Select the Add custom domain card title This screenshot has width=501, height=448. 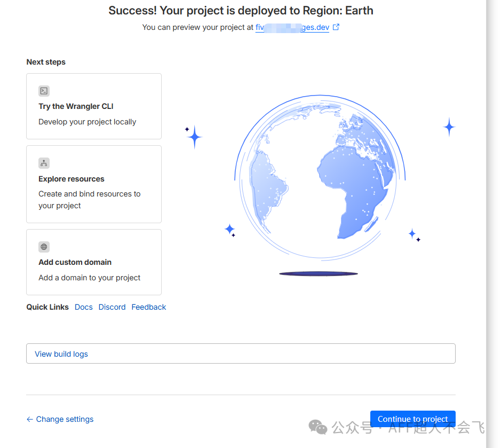[75, 262]
